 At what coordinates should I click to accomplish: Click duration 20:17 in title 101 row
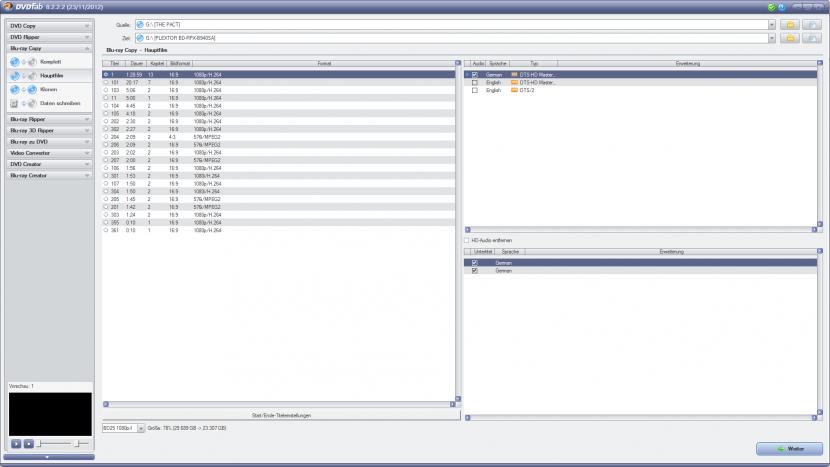click(x=132, y=83)
